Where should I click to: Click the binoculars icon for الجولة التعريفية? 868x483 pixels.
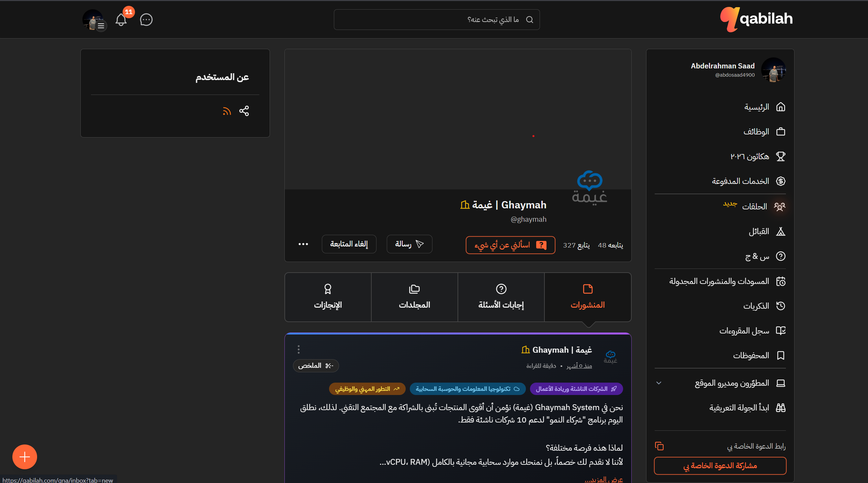[781, 408]
